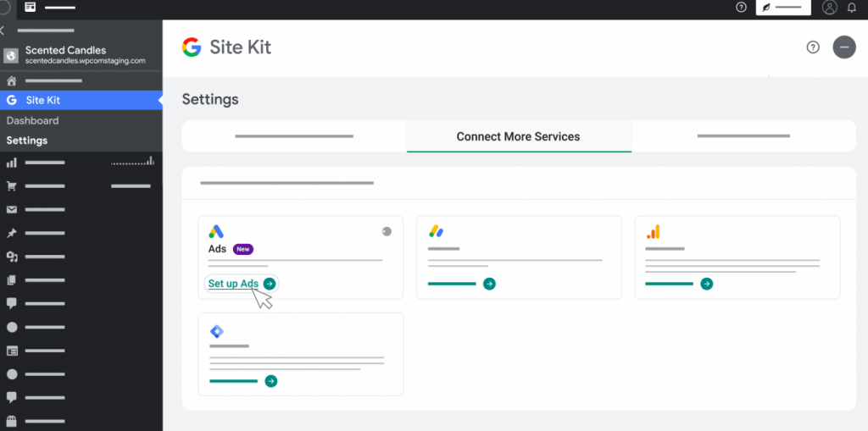Open the Connect More Services tab
The image size is (868, 431).
[518, 136]
